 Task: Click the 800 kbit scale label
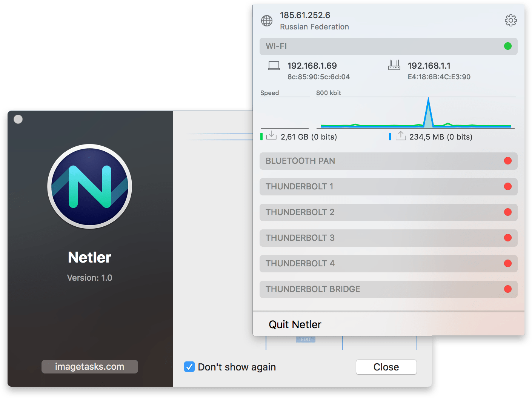(328, 93)
